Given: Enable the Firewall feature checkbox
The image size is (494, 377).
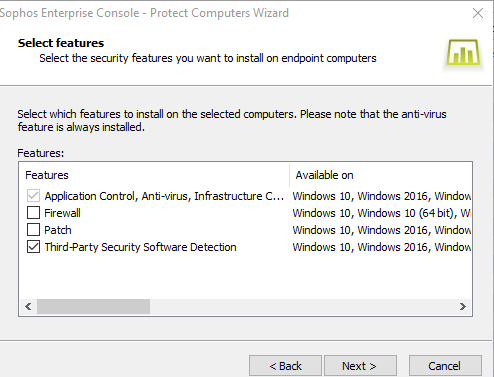Looking at the screenshot, I should (33, 213).
